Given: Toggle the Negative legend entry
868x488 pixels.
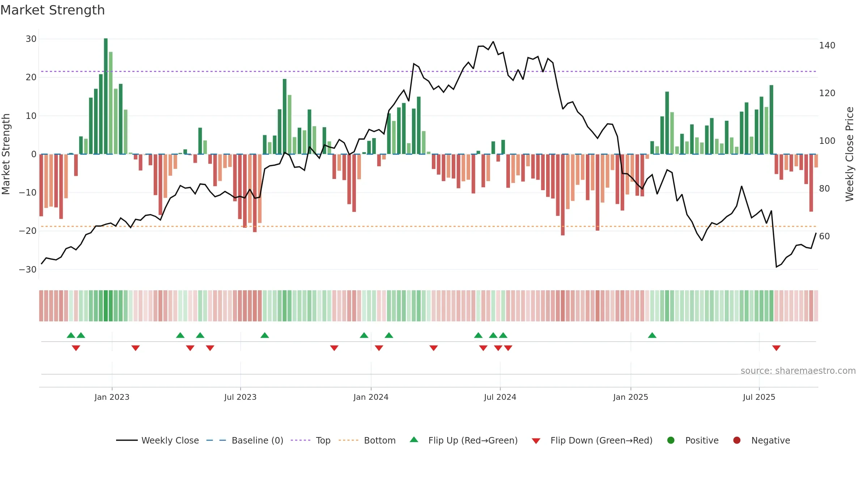Looking at the screenshot, I should 762,440.
